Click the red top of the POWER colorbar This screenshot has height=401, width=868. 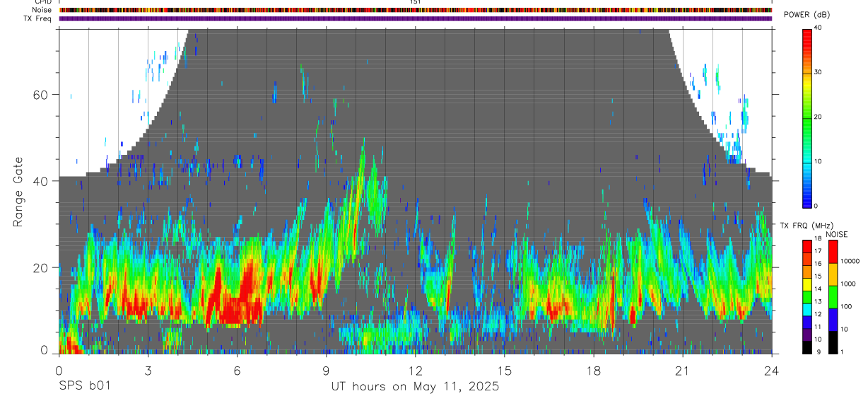point(807,35)
